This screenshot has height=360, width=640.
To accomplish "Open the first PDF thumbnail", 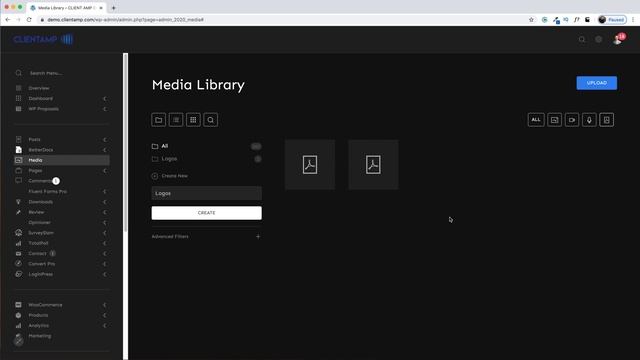I will (x=310, y=165).
